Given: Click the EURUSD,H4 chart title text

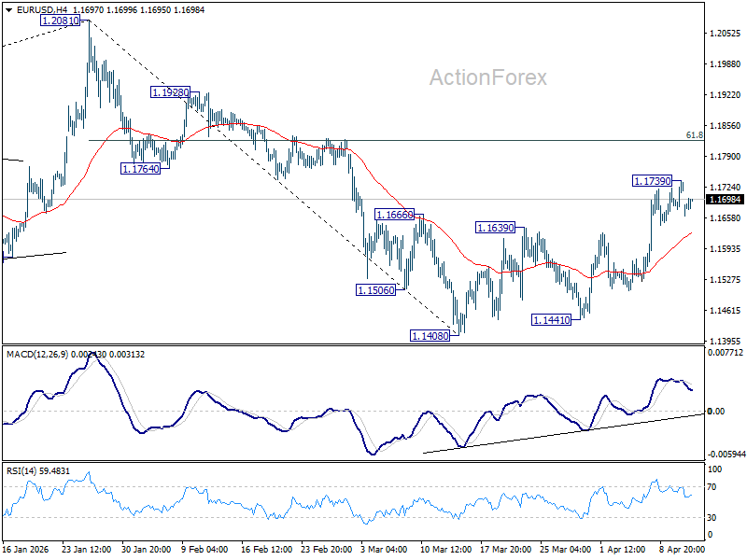Looking at the screenshot, I should (42, 10).
